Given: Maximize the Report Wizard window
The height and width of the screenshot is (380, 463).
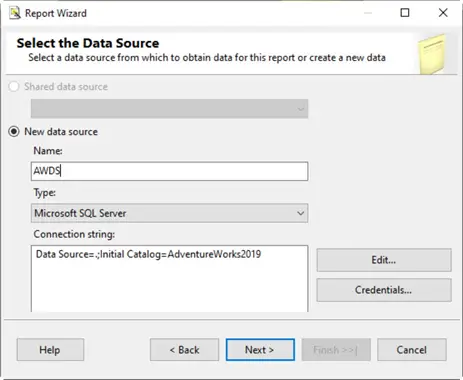Looking at the screenshot, I should (405, 13).
